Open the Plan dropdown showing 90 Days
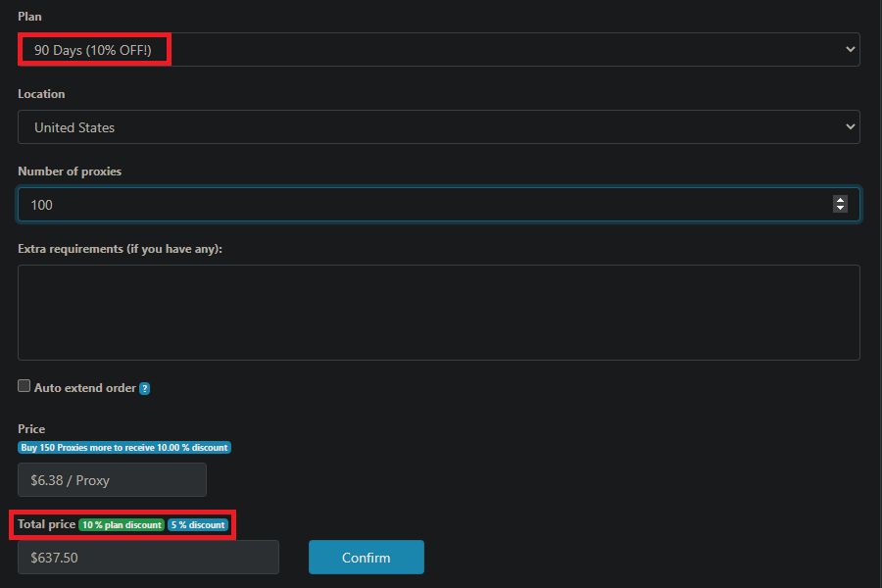The height and width of the screenshot is (588, 882). pyautogui.click(x=439, y=50)
